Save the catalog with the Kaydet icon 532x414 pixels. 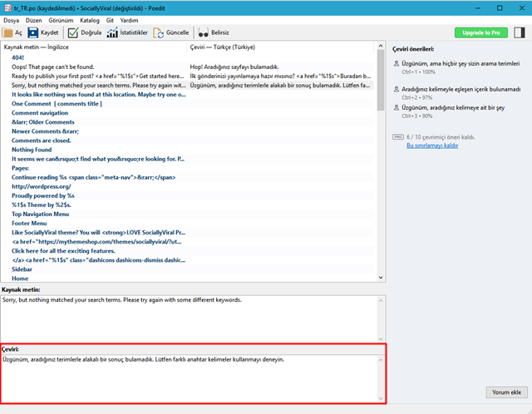33,33
